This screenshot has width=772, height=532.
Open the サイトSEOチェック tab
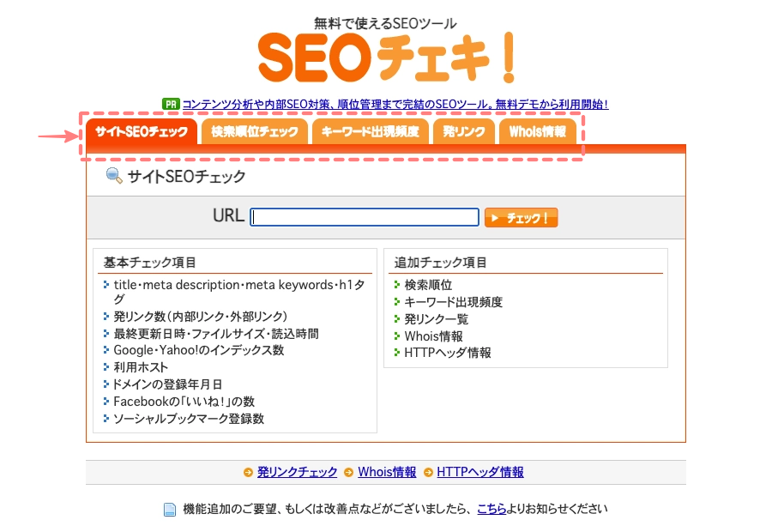(142, 131)
